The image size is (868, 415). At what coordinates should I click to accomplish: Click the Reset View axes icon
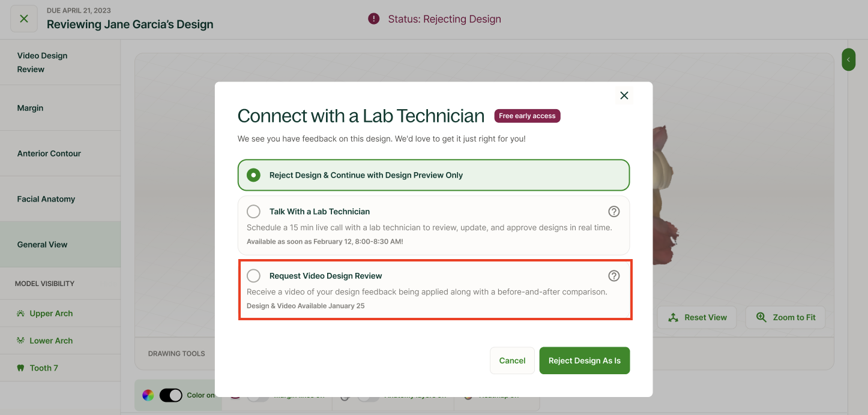tap(673, 318)
